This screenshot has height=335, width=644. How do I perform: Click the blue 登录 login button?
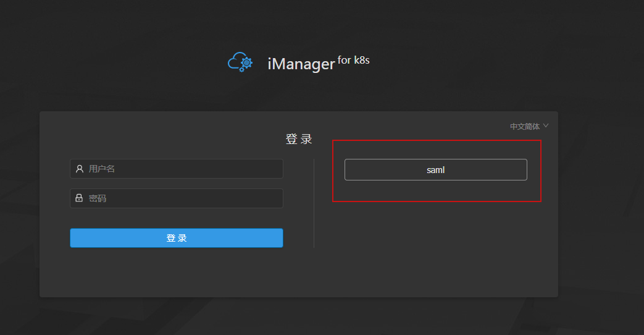pyautogui.click(x=177, y=238)
